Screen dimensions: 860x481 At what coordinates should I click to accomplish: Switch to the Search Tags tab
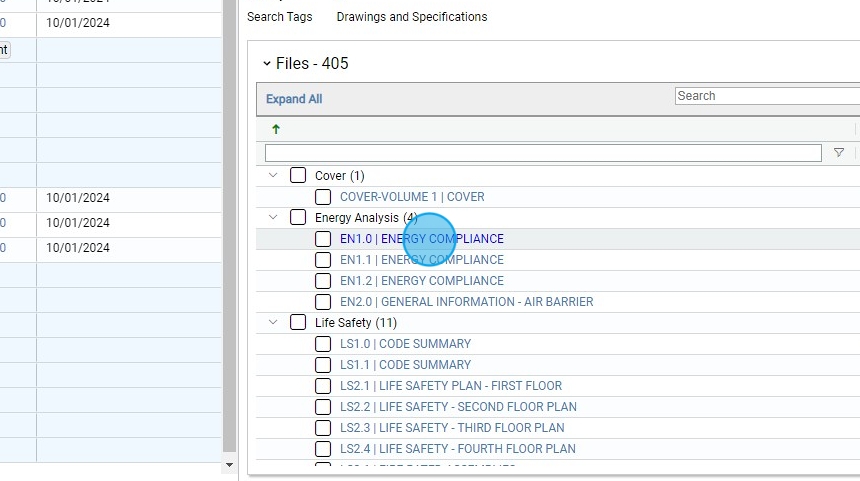click(279, 17)
